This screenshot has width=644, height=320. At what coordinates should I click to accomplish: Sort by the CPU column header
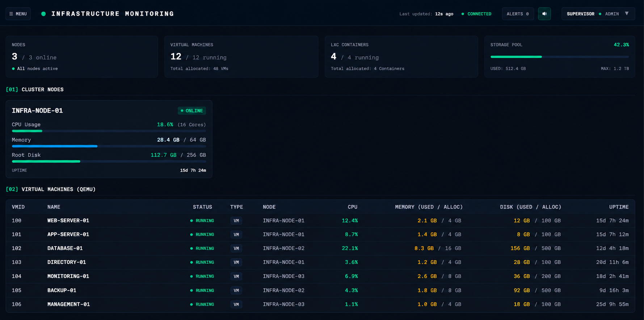[x=353, y=207]
